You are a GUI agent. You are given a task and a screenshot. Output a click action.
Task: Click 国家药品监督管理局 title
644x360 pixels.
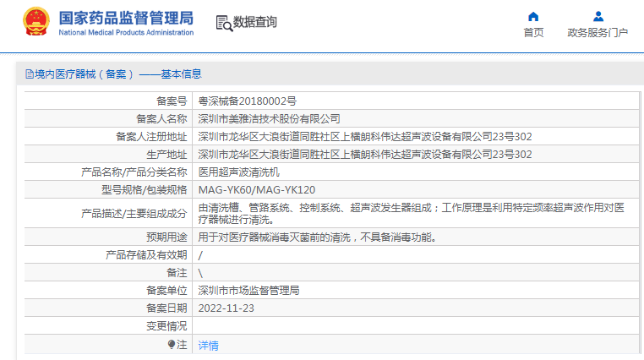(x=126, y=18)
